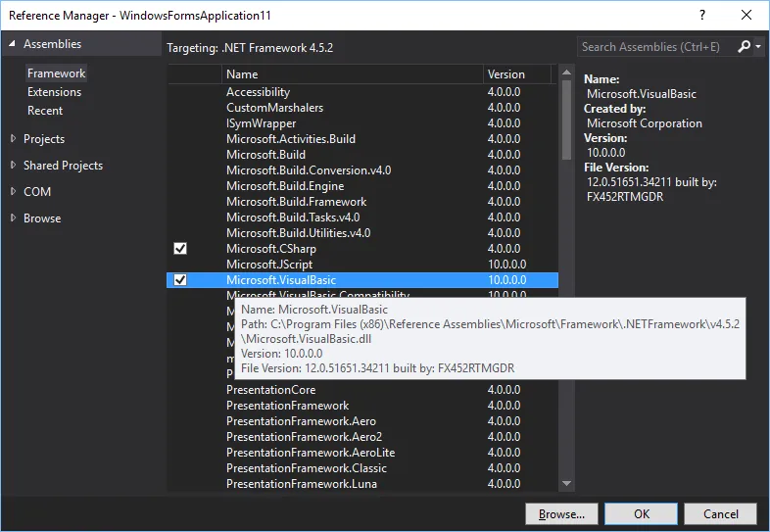Select the Microsoft.Build assembly row
Viewport: 770px width, 532px height.
(x=362, y=155)
